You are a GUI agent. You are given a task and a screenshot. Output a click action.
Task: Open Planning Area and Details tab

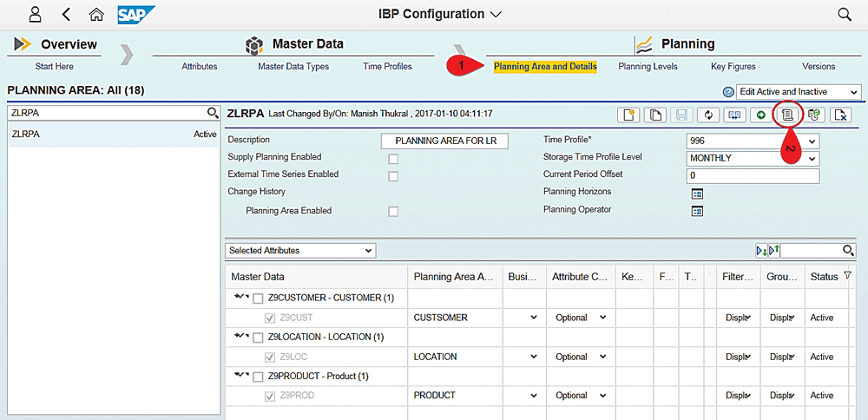[545, 67]
